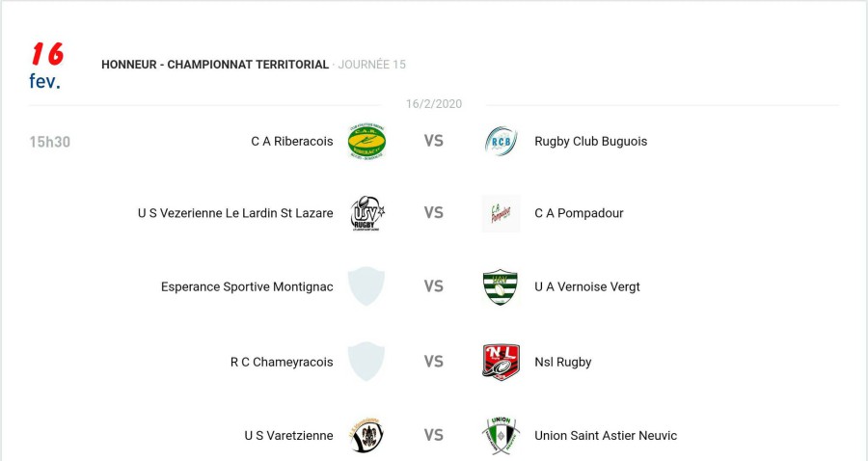Click U S Vezerienne Le Lardin St Lazare
Viewport: 868px width, 461px height.
pyautogui.click(x=235, y=214)
